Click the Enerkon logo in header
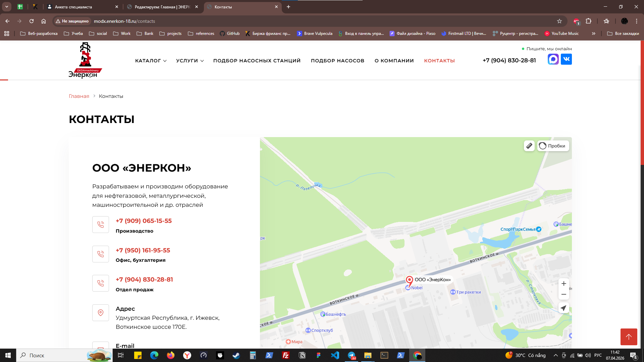The height and width of the screenshot is (362, 644). (x=85, y=60)
